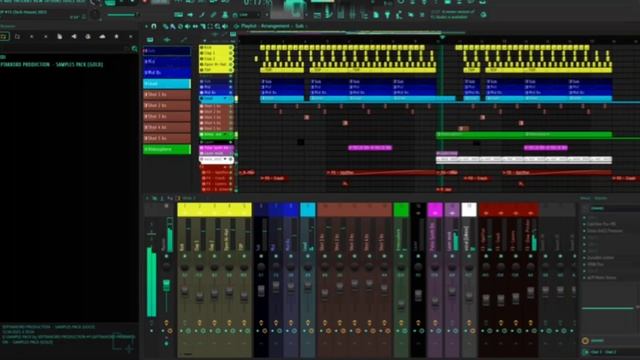Select the Sub pattern in picker panel
This screenshot has width=640, height=360.
167,51
